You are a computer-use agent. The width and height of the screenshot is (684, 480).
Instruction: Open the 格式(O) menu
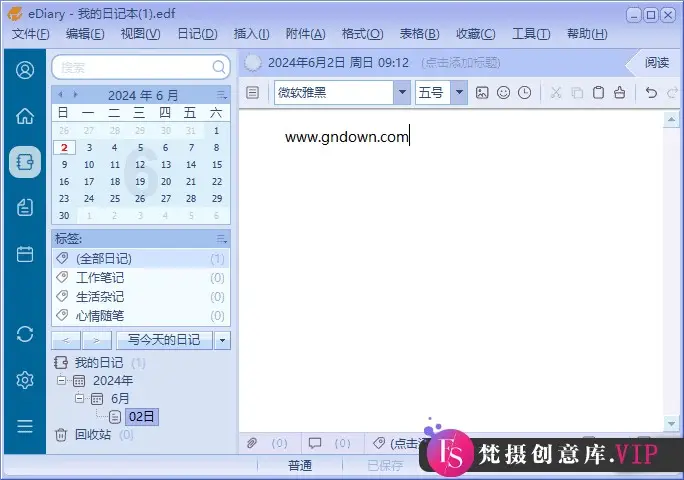pos(363,34)
